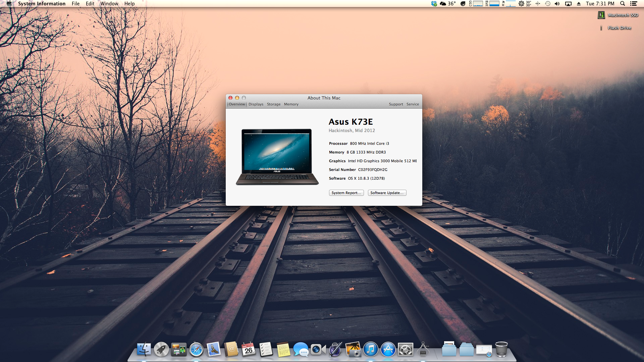This screenshot has width=644, height=362.
Task: Click the processor text 800 MHz Intel Core i3
Action: [369, 143]
